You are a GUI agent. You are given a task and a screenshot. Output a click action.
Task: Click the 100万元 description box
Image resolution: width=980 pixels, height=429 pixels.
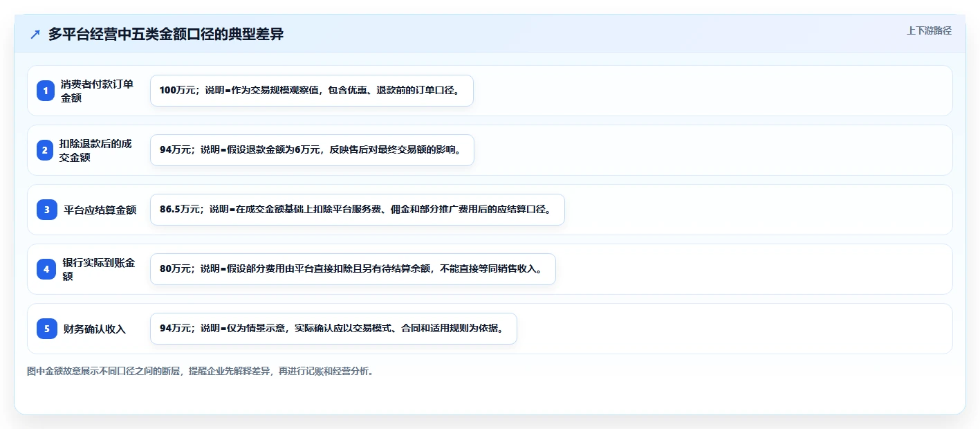[312, 91]
